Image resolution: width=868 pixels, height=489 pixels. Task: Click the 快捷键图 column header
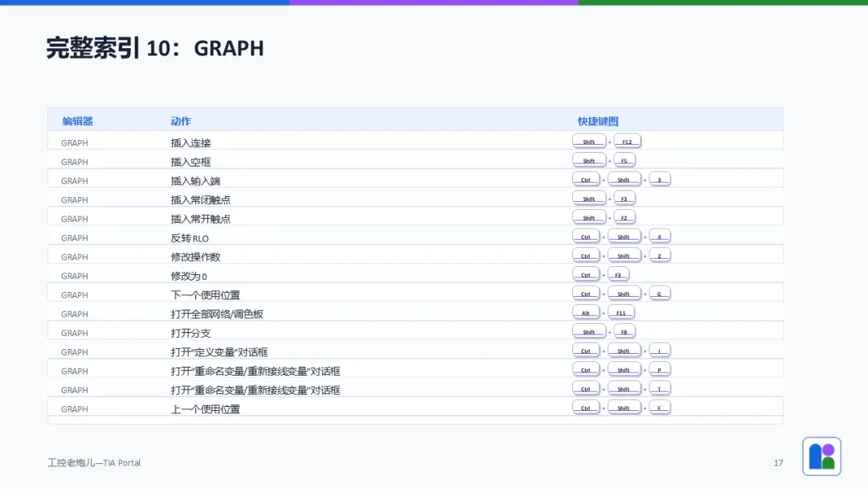[598, 121]
